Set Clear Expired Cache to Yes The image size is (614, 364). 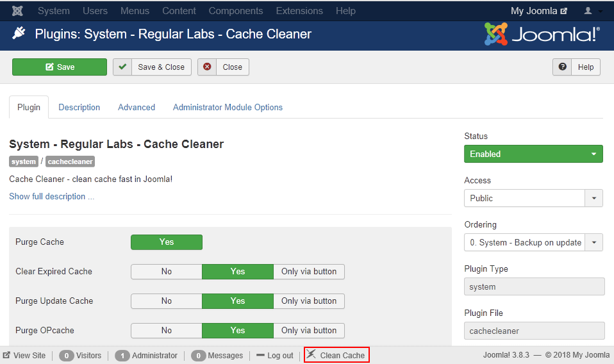tap(238, 272)
